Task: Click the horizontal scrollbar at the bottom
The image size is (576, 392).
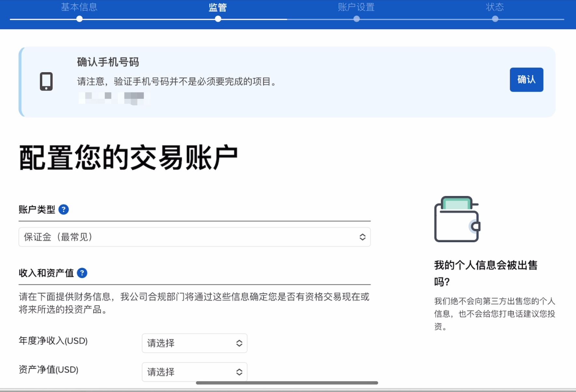Action: (287, 383)
